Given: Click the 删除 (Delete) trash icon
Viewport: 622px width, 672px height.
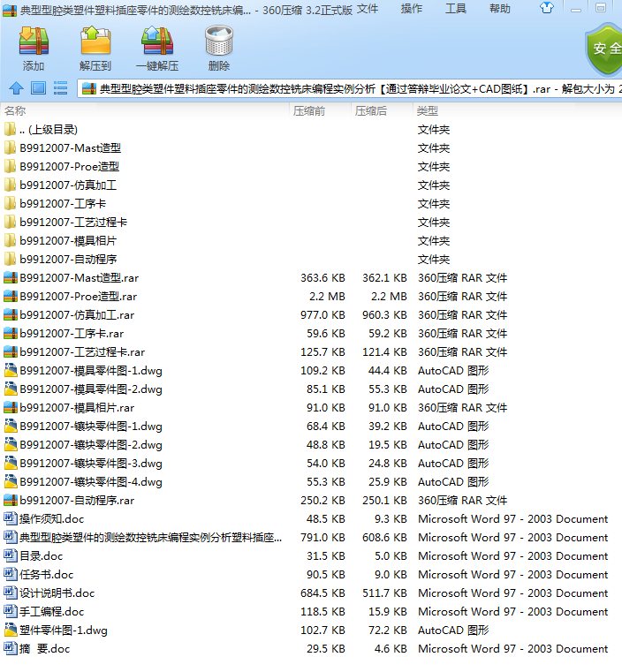Looking at the screenshot, I should (218, 41).
